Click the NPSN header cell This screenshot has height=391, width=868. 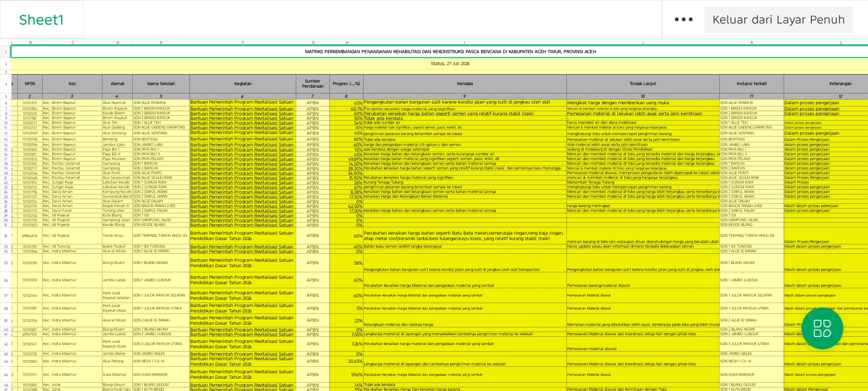[x=30, y=84]
